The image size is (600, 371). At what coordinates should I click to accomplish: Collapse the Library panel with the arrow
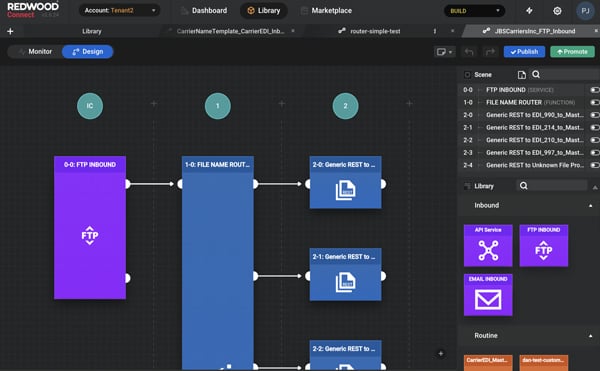click(595, 187)
